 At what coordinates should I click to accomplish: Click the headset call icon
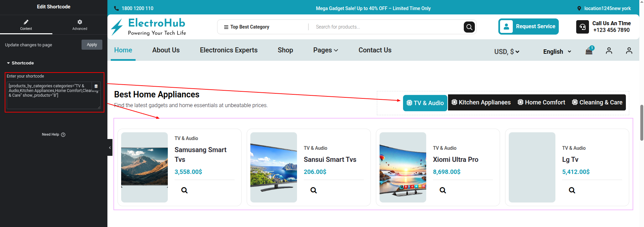tap(582, 27)
